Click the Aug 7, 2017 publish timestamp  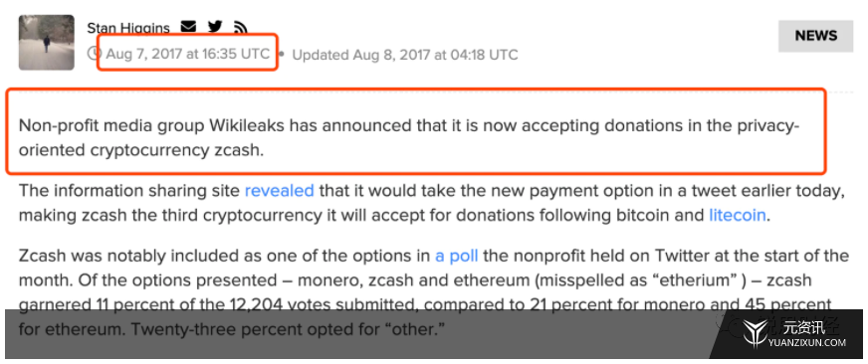coord(188,54)
